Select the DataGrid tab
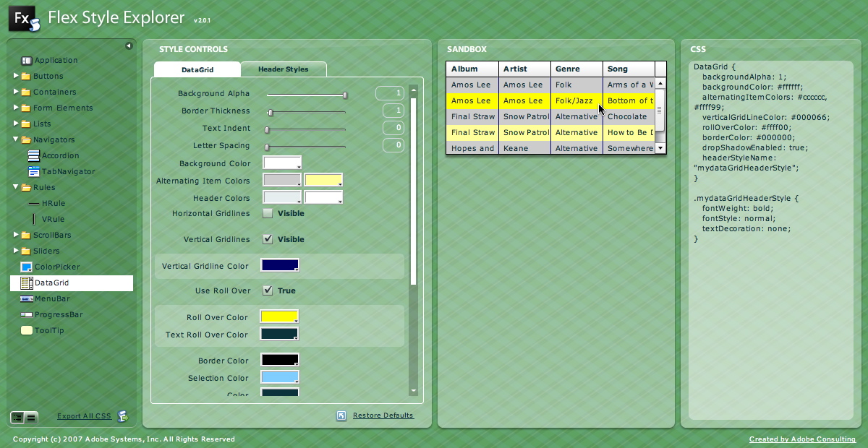 [197, 70]
